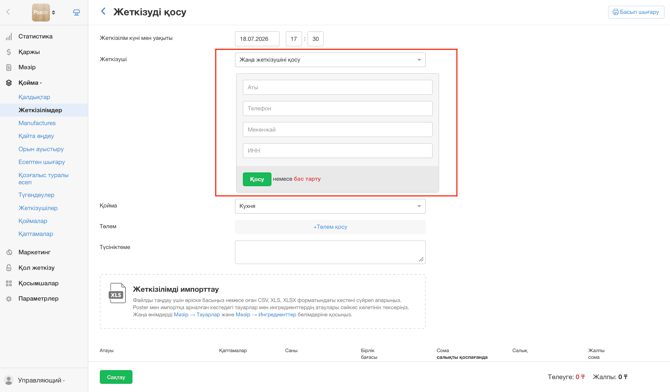Focus the Телефон input field

338,109
